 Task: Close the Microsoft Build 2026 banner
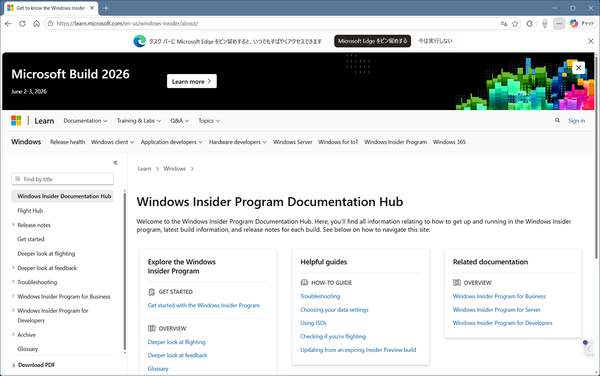[578, 68]
